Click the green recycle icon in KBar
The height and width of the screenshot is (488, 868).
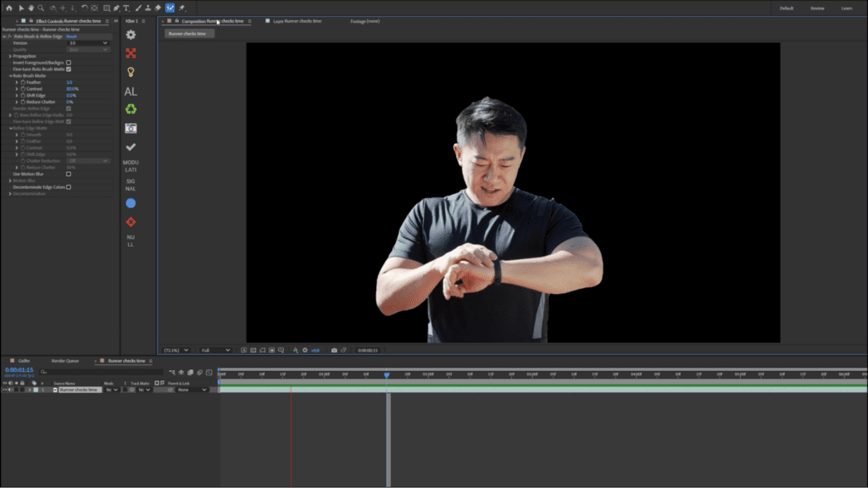click(x=131, y=109)
